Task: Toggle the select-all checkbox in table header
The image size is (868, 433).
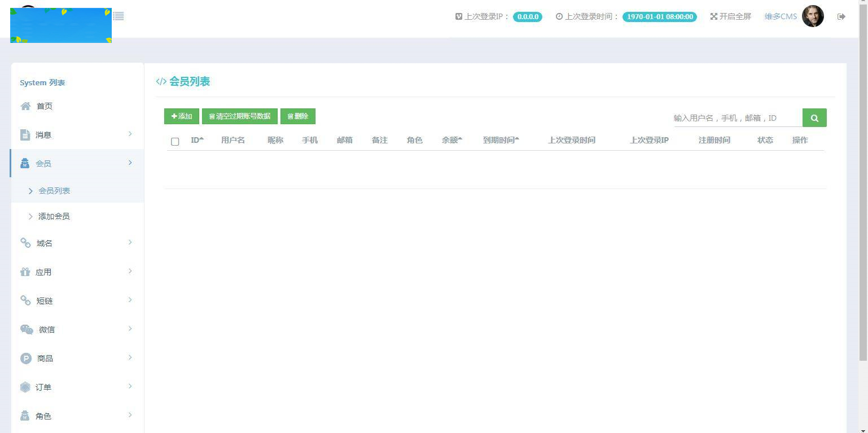Action: (x=175, y=141)
